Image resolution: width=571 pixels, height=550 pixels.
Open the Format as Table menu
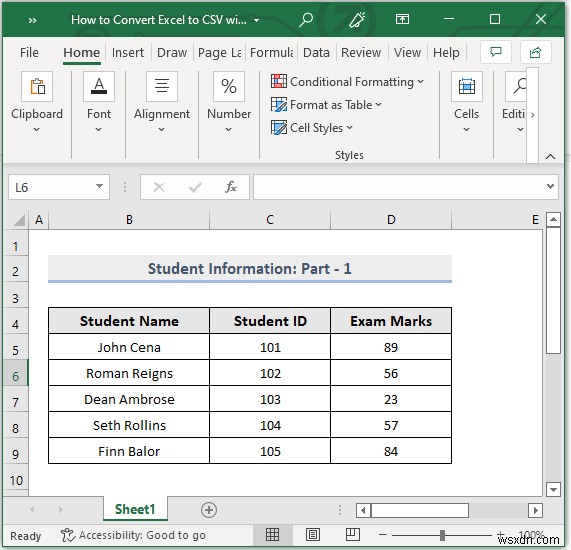click(x=326, y=105)
